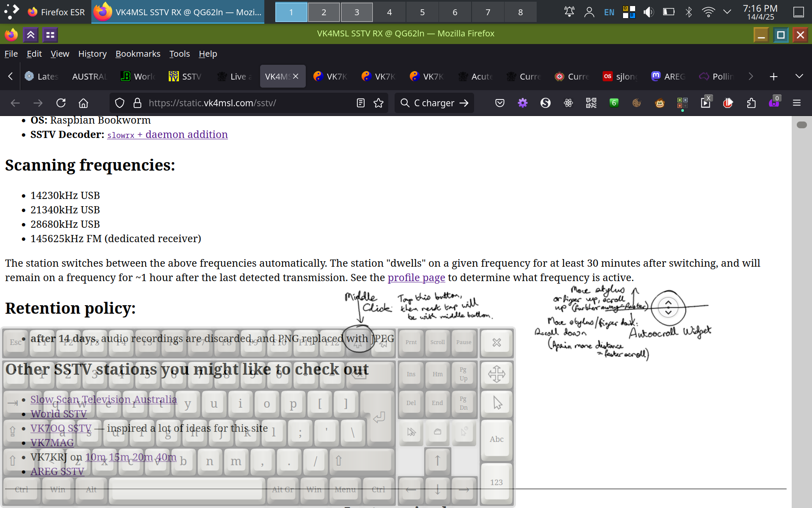Bookmark this page with the star
This screenshot has width=812, height=508.
tap(379, 103)
